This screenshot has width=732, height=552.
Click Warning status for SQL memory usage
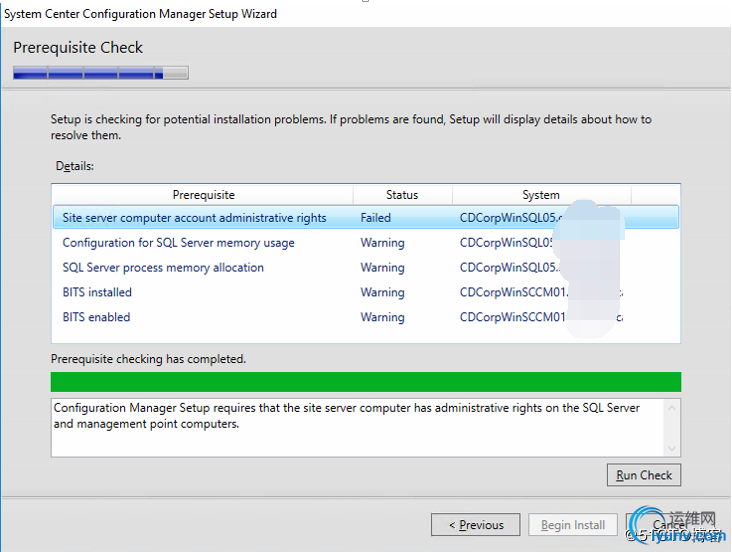tap(382, 243)
